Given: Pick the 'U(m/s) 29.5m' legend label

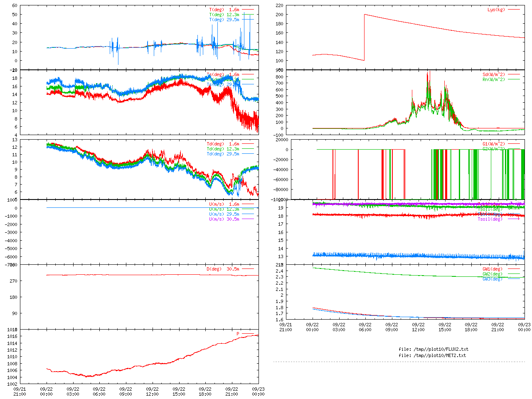Looking at the screenshot, I should click(224, 214).
